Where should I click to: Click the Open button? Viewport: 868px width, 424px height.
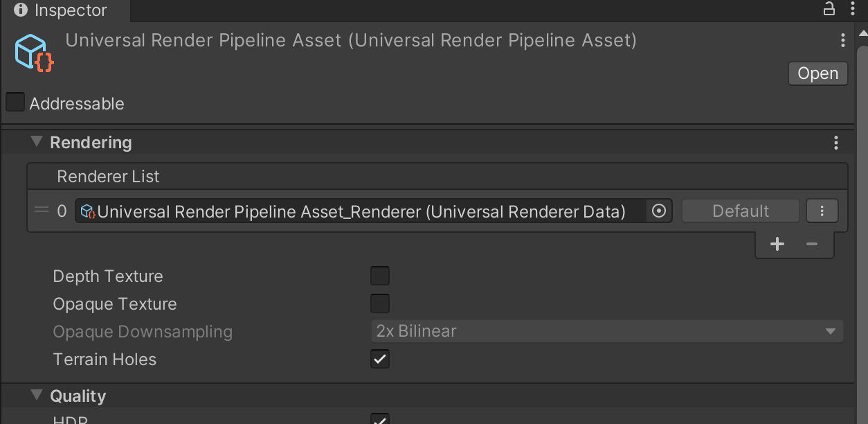coord(817,73)
